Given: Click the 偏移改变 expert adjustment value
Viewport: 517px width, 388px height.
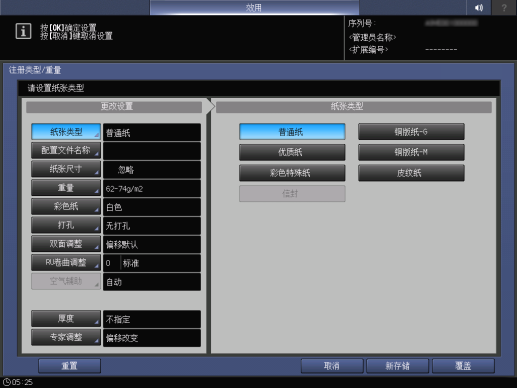Looking at the screenshot, I should [152, 338].
